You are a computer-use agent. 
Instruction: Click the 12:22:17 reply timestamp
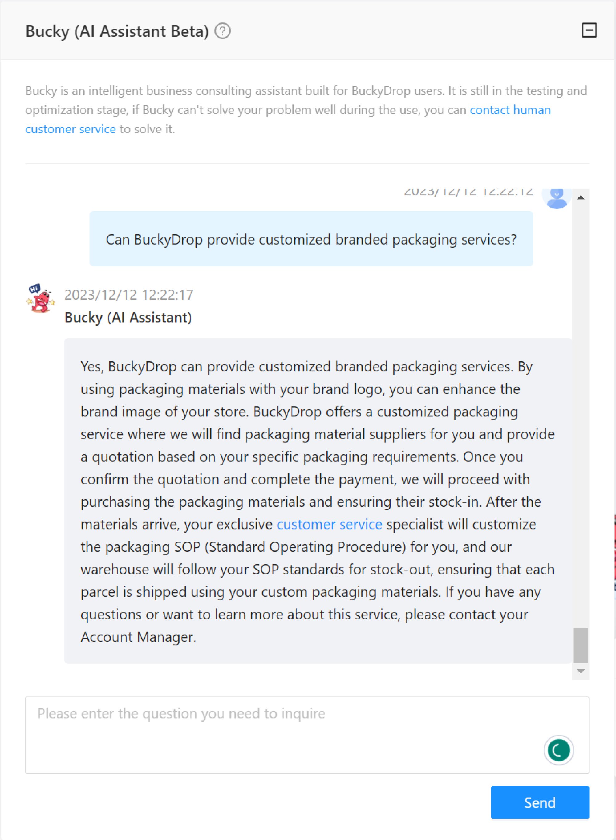pyautogui.click(x=129, y=295)
